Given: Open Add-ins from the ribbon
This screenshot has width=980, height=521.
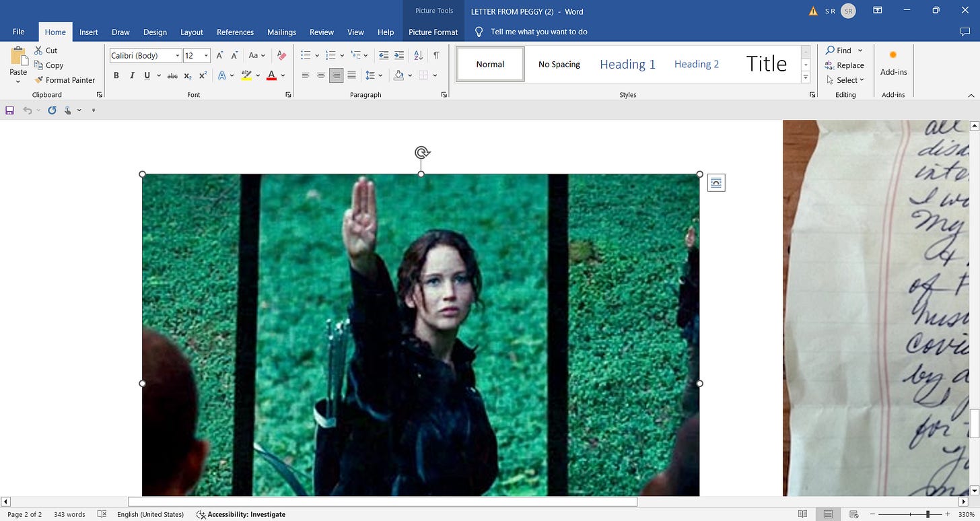Looking at the screenshot, I should pos(893,63).
